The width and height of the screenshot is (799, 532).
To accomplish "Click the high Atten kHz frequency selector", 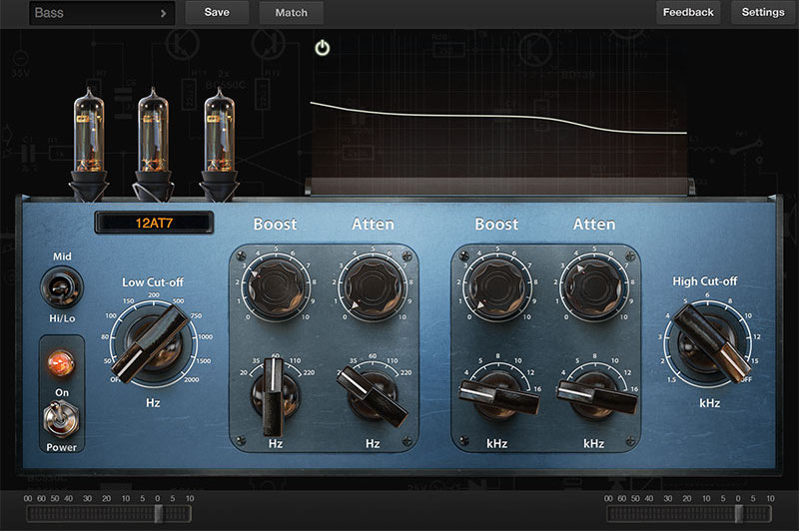I will 596,397.
